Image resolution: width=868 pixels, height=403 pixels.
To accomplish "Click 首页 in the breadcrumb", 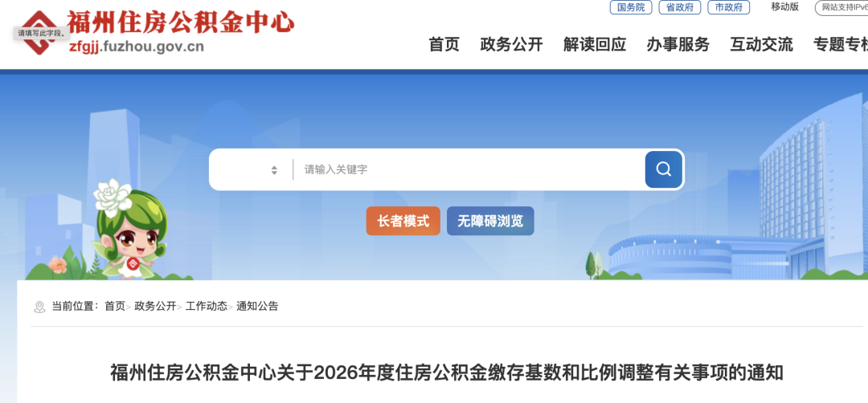I will click(115, 306).
